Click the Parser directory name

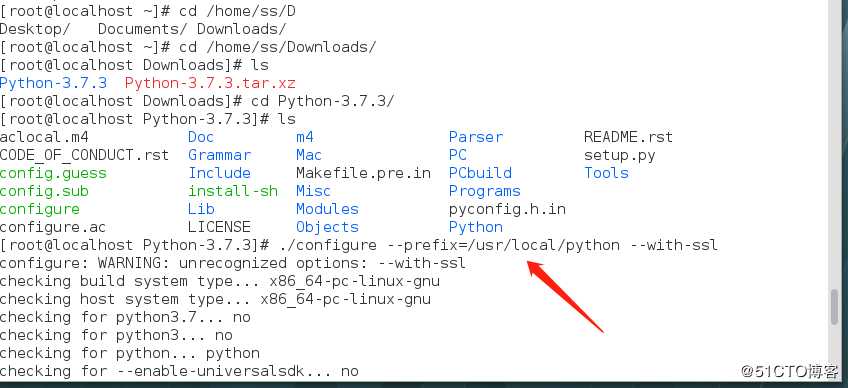click(476, 137)
